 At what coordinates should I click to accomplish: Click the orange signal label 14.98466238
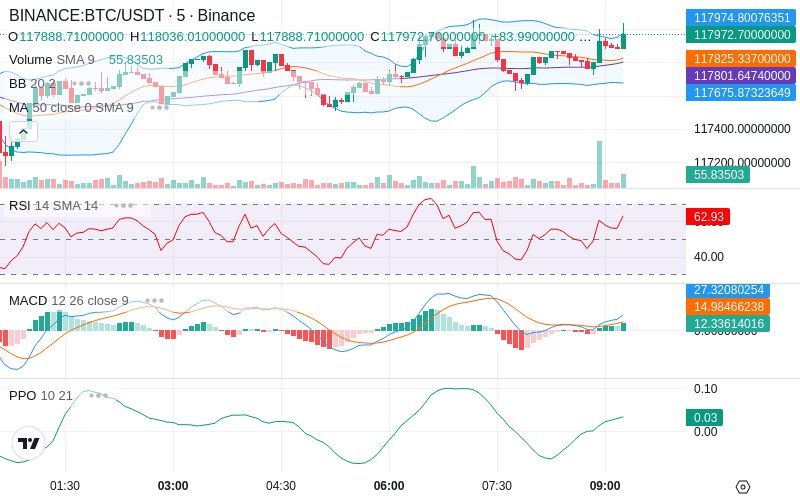tap(728, 307)
